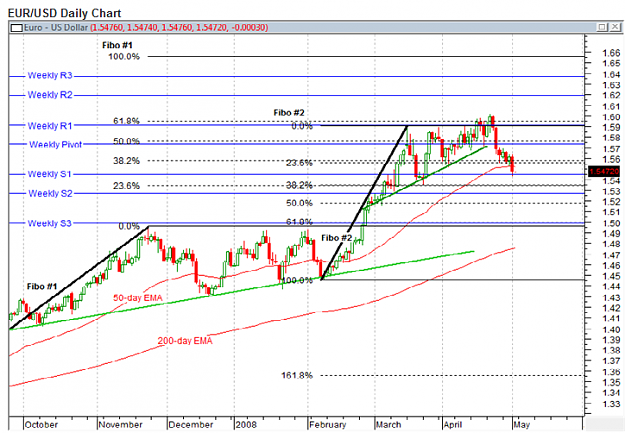Image resolution: width=625 pixels, height=433 pixels.
Task: Close the Euro - US Dollar chart window
Action: point(615,27)
